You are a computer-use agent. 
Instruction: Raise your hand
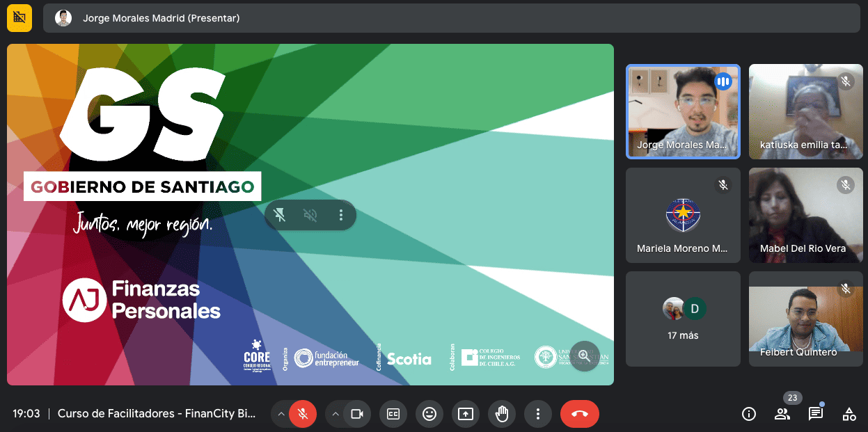(x=502, y=414)
